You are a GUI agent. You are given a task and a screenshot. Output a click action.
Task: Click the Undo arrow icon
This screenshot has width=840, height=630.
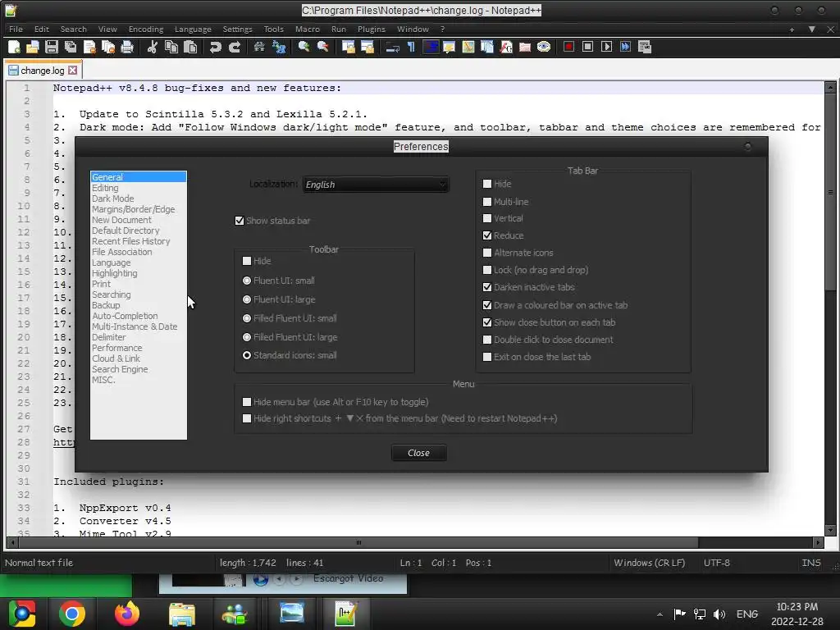(x=216, y=47)
